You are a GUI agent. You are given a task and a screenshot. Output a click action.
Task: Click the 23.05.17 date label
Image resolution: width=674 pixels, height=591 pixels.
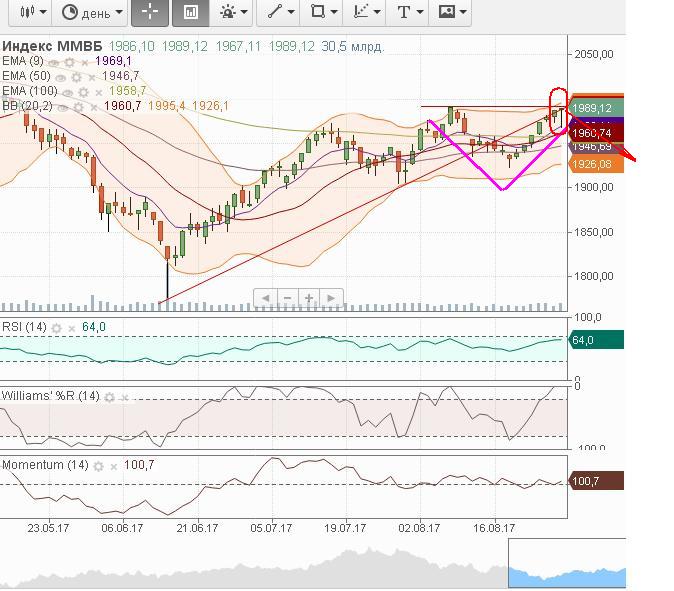tap(48, 528)
